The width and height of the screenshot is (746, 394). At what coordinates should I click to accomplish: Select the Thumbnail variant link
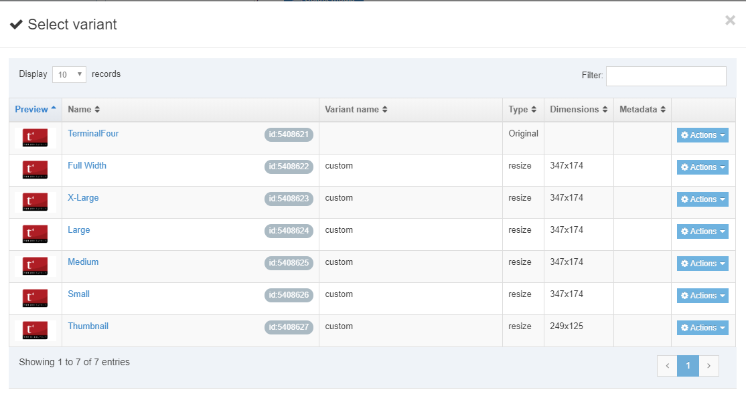[88, 326]
